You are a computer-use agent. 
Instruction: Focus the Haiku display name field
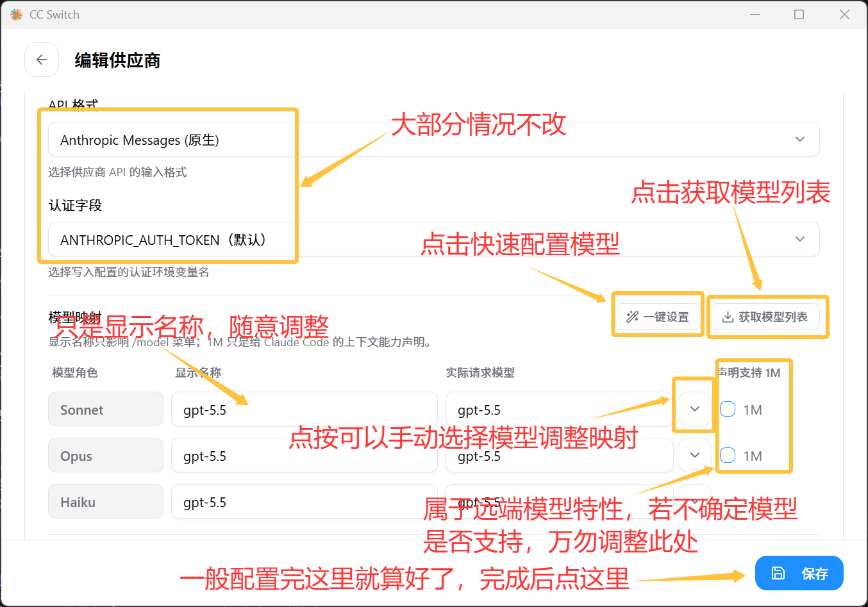coord(305,501)
